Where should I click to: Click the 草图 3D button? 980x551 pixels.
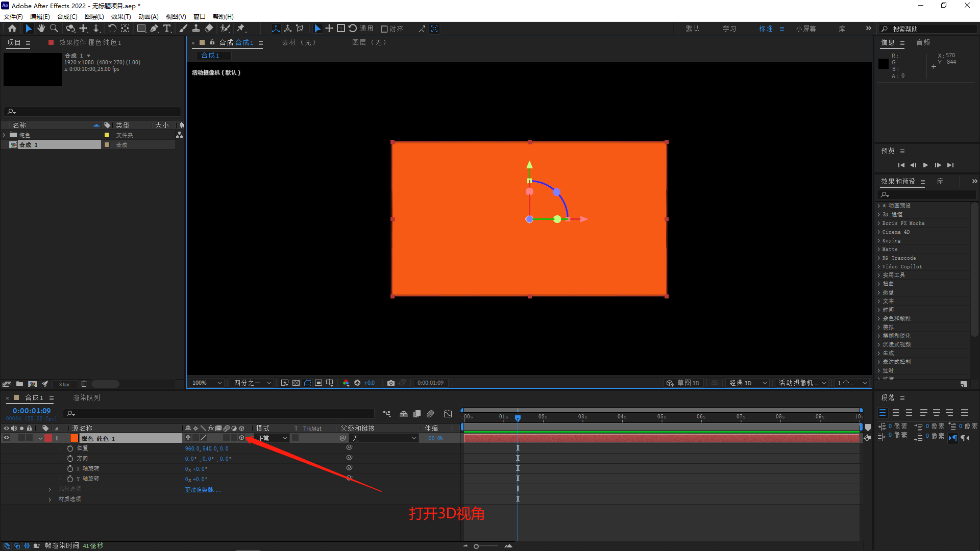tap(683, 383)
